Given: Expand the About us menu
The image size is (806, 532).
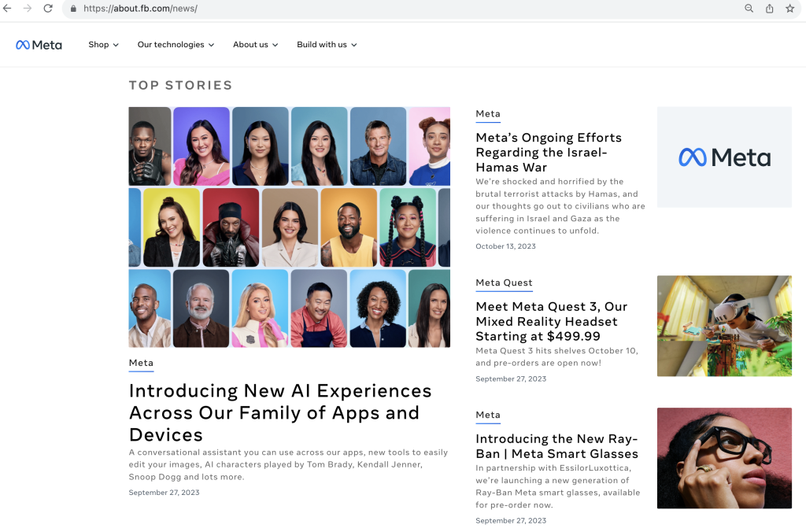Looking at the screenshot, I should tap(255, 45).
